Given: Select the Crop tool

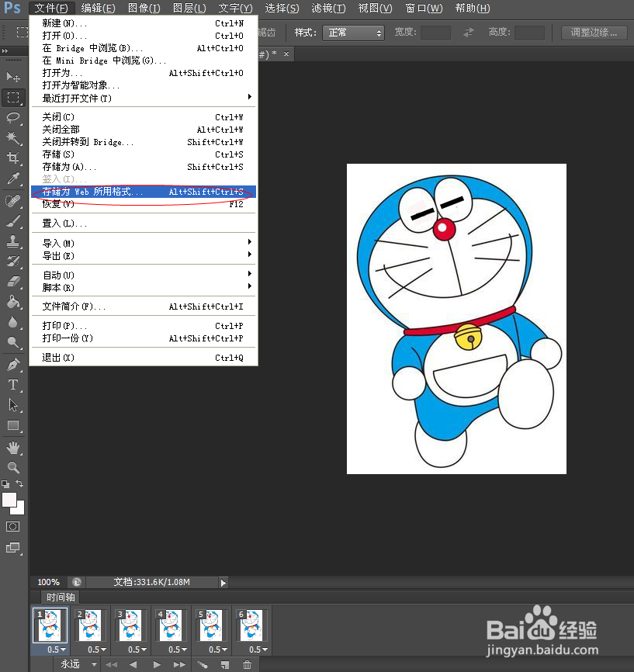Looking at the screenshot, I should coord(13,158).
